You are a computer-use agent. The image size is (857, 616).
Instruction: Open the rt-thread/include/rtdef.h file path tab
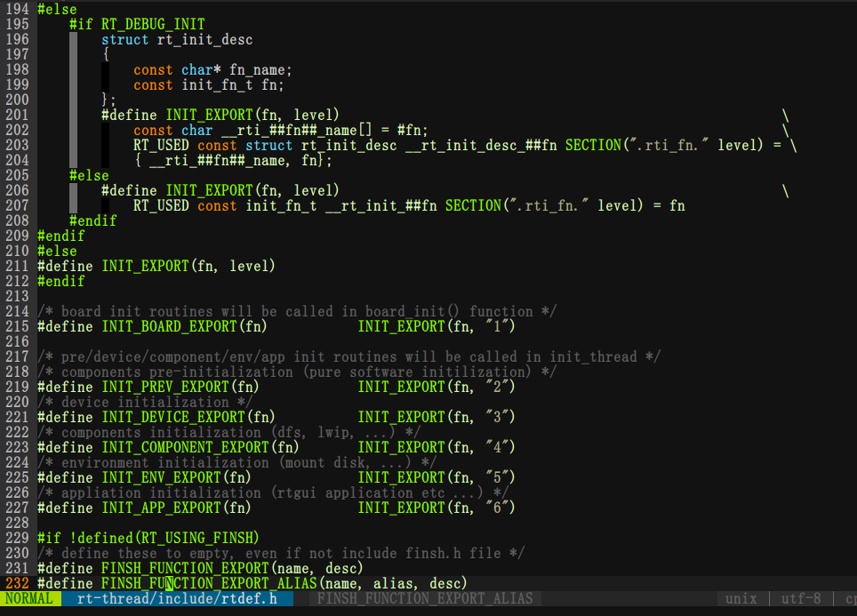[x=178, y=598]
